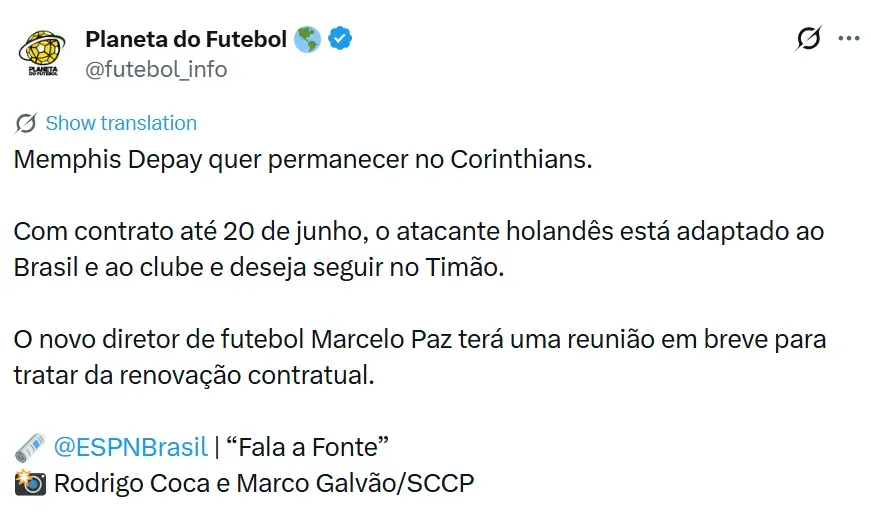This screenshot has width=871, height=516.
Task: Click the newspaper emoji before @ESPNBrasil
Action: 30,447
